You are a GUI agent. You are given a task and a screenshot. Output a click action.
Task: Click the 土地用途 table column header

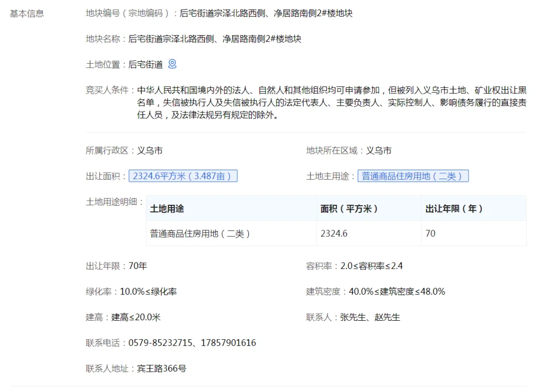(x=231, y=208)
